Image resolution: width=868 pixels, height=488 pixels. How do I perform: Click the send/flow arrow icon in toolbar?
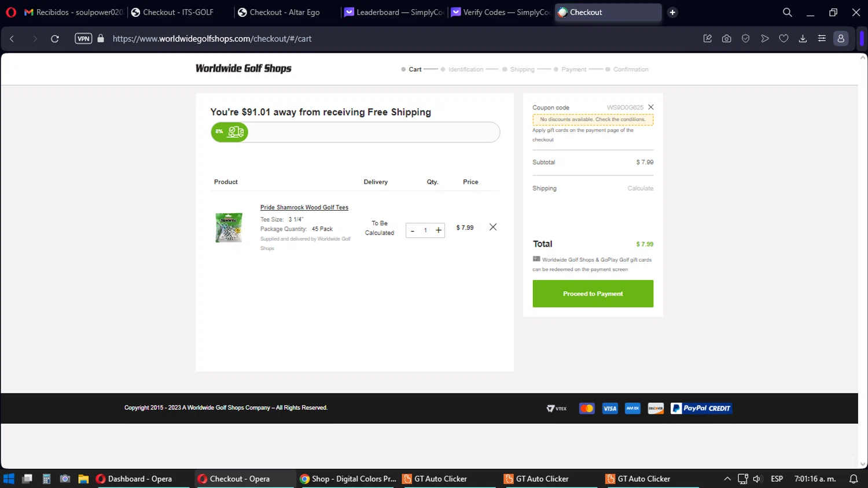764,39
